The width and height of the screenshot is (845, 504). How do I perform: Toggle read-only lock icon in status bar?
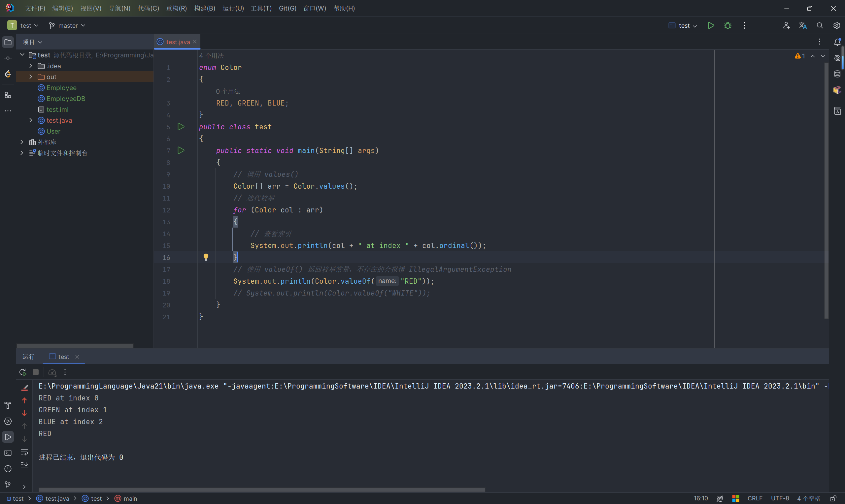(833, 498)
